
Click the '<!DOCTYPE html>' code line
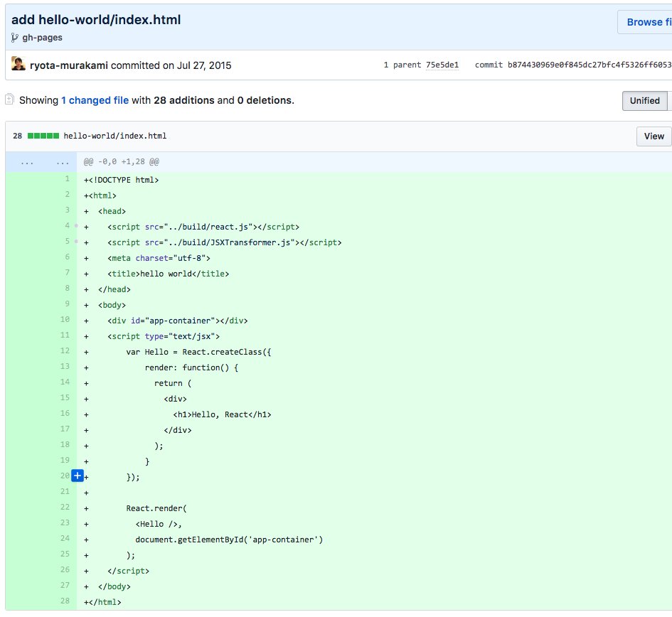[x=122, y=180]
